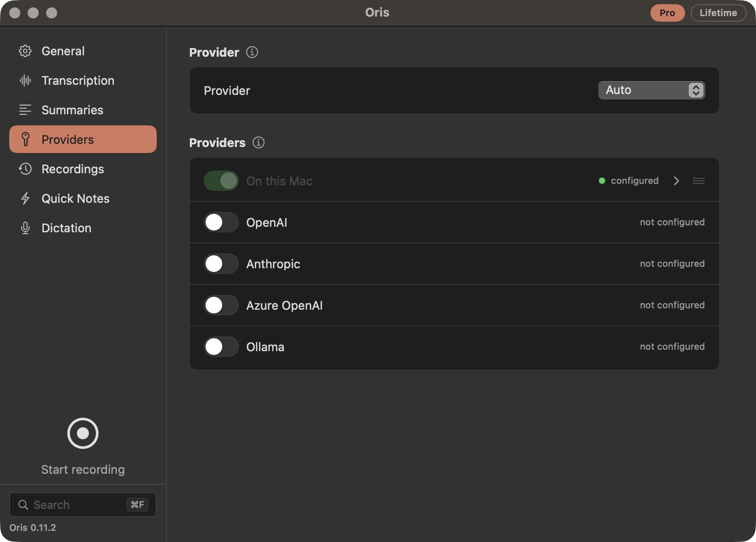Click the Recordings clock icon

coord(25,169)
